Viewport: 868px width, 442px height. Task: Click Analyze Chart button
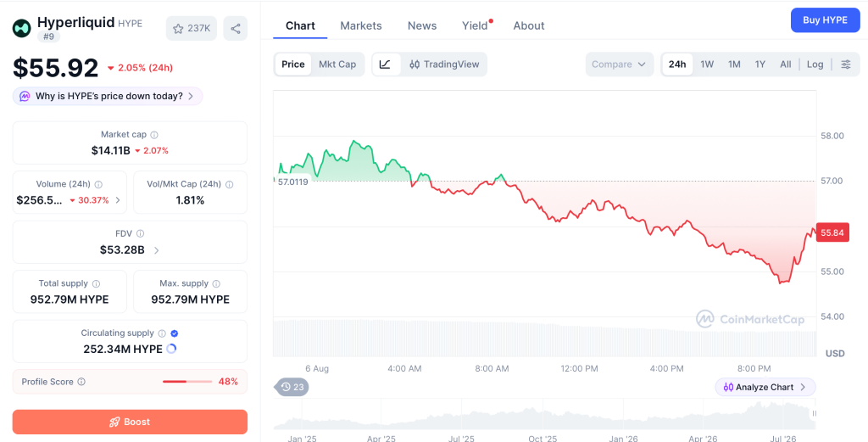765,387
